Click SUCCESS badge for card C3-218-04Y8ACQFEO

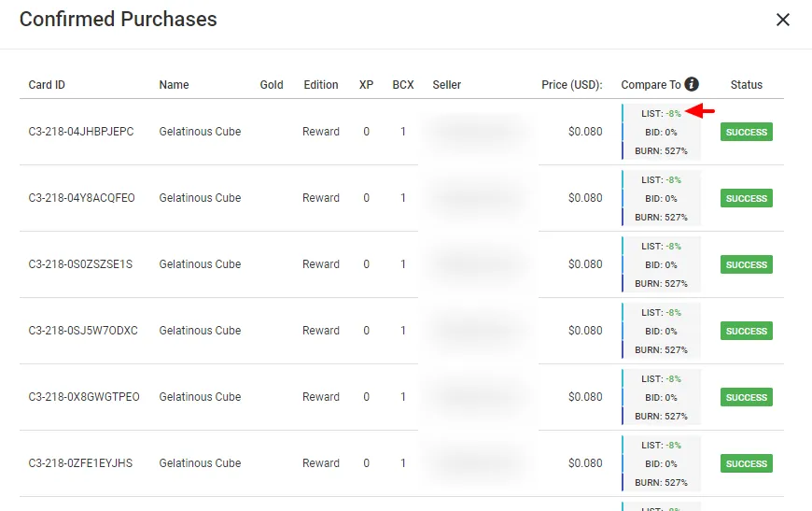[747, 198]
